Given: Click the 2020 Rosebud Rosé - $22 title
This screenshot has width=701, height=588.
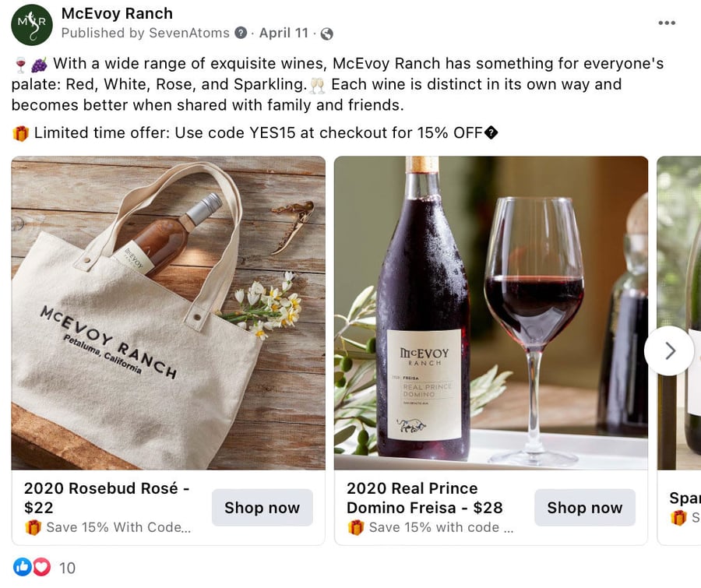Looking at the screenshot, I should pos(107,498).
